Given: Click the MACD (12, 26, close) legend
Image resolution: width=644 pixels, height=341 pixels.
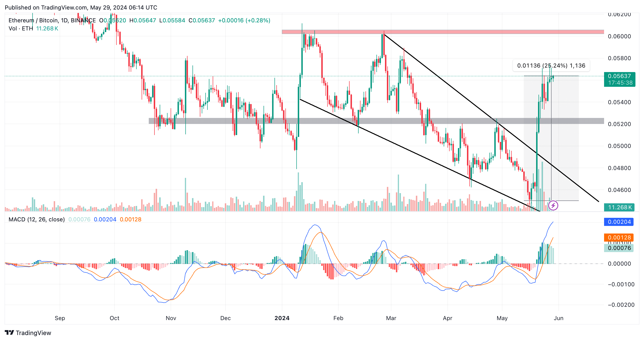Looking at the screenshot, I should pos(37,219).
